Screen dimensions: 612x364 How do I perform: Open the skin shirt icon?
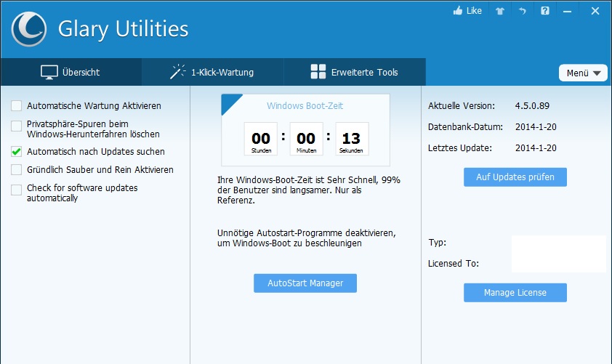(x=500, y=11)
